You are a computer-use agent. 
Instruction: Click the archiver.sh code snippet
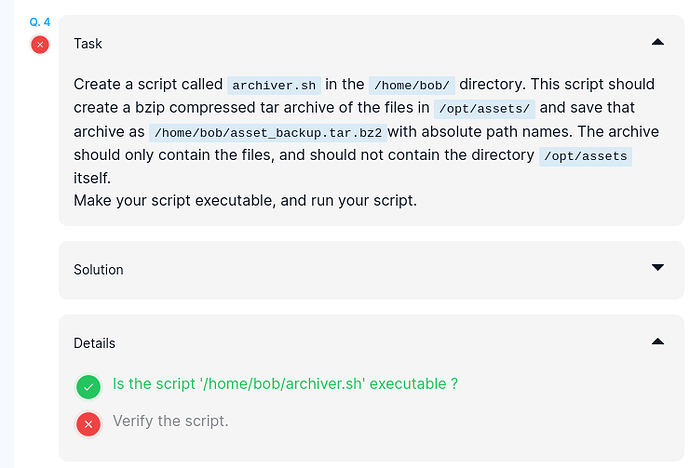(x=274, y=85)
